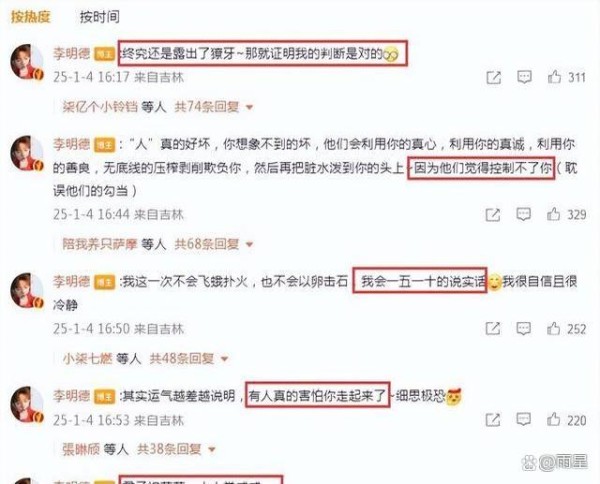Viewport: 600px width, 484px height.
Task: Open reply box on the 16:17 comment
Action: (524, 77)
